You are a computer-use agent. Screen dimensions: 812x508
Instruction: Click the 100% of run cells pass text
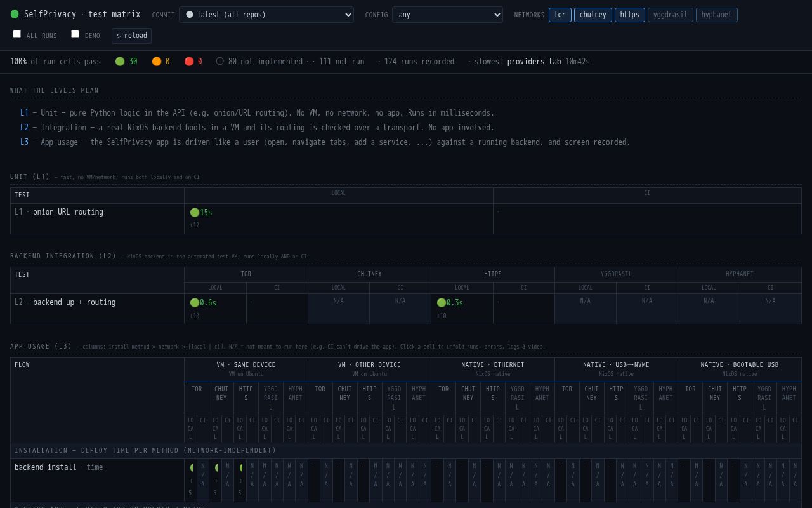55,62
